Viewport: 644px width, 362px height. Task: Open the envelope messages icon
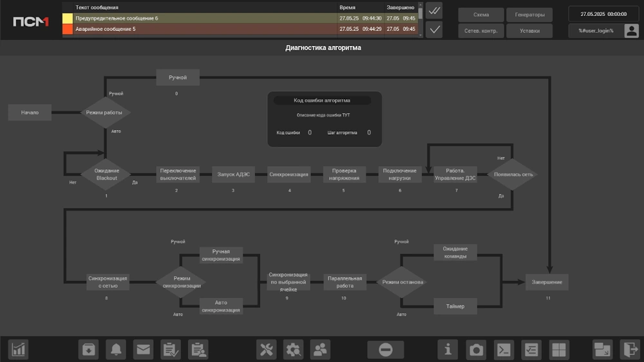point(144,350)
